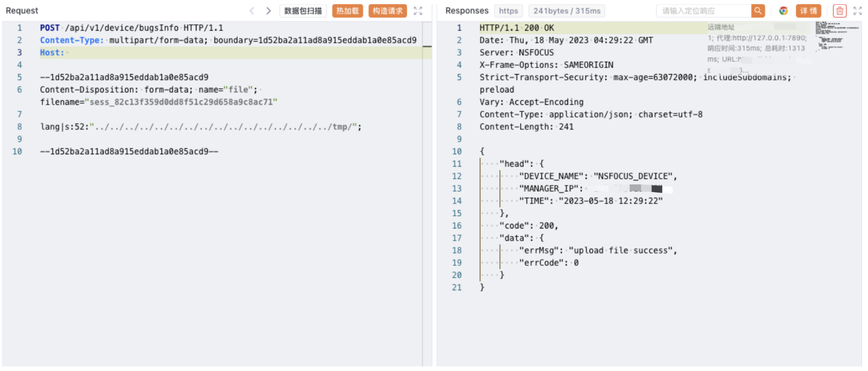Expand the Request panel to fullscreen
This screenshot has height=371, width=868.
(x=418, y=11)
